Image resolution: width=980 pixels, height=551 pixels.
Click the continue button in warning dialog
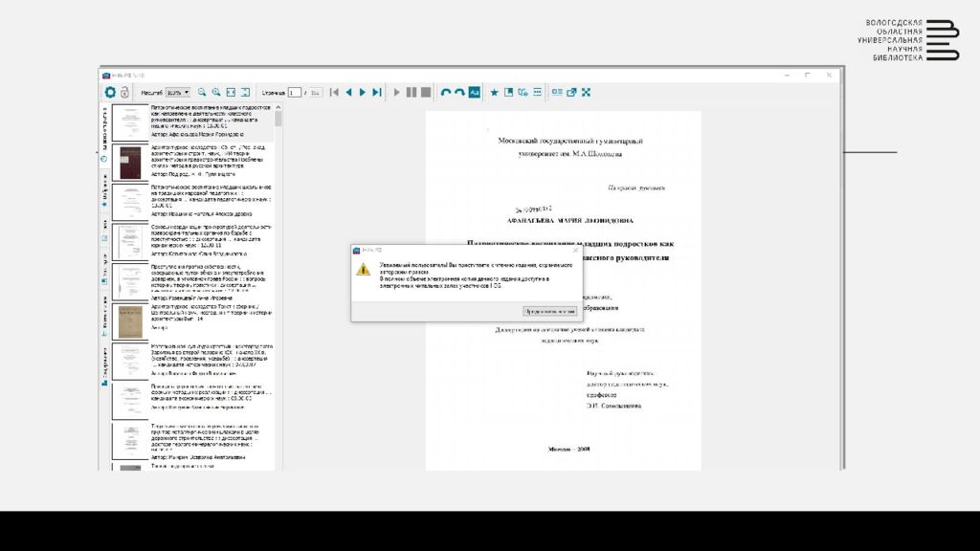tap(550, 311)
